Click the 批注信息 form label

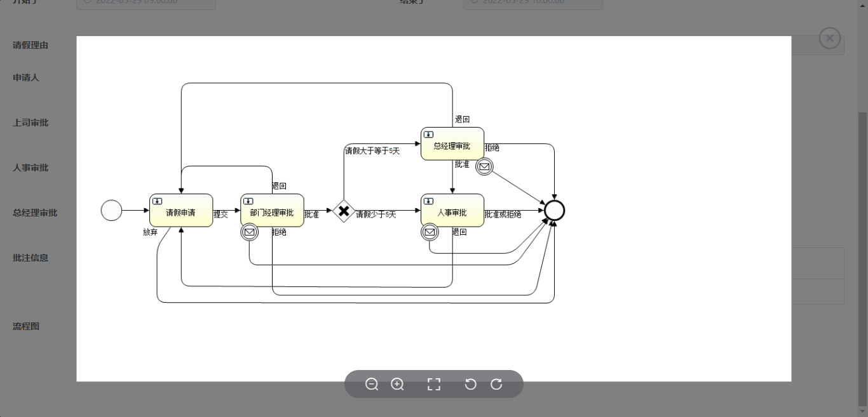coord(31,258)
